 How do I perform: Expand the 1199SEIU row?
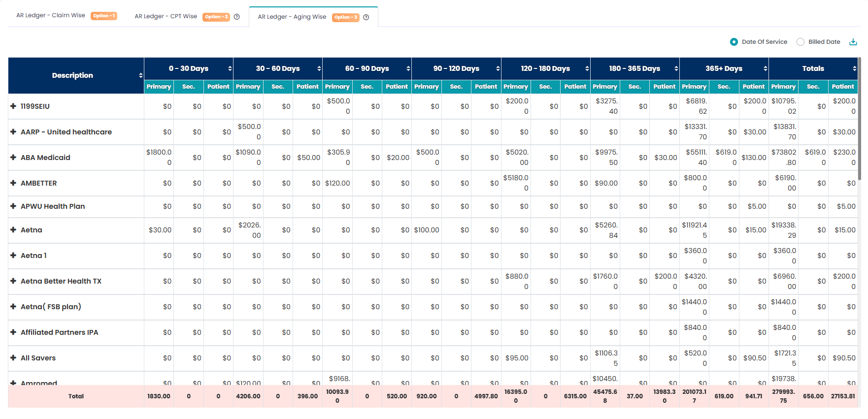pos(13,106)
